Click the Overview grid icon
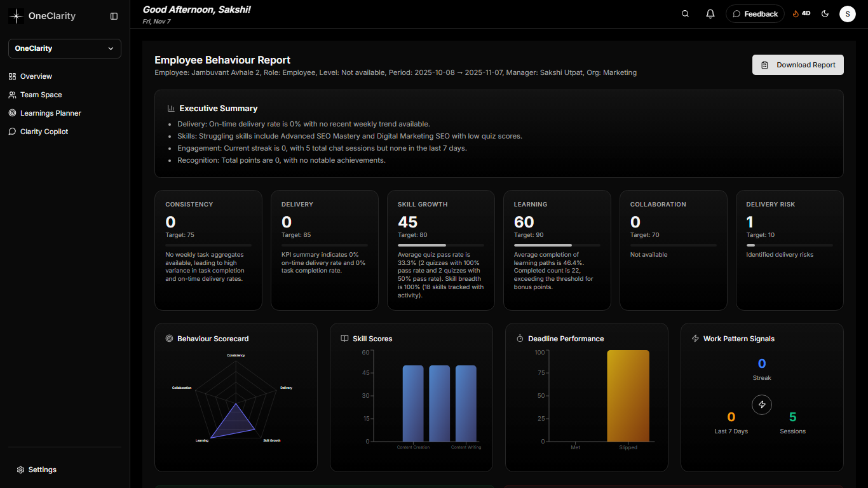This screenshot has width=868, height=488. click(12, 76)
